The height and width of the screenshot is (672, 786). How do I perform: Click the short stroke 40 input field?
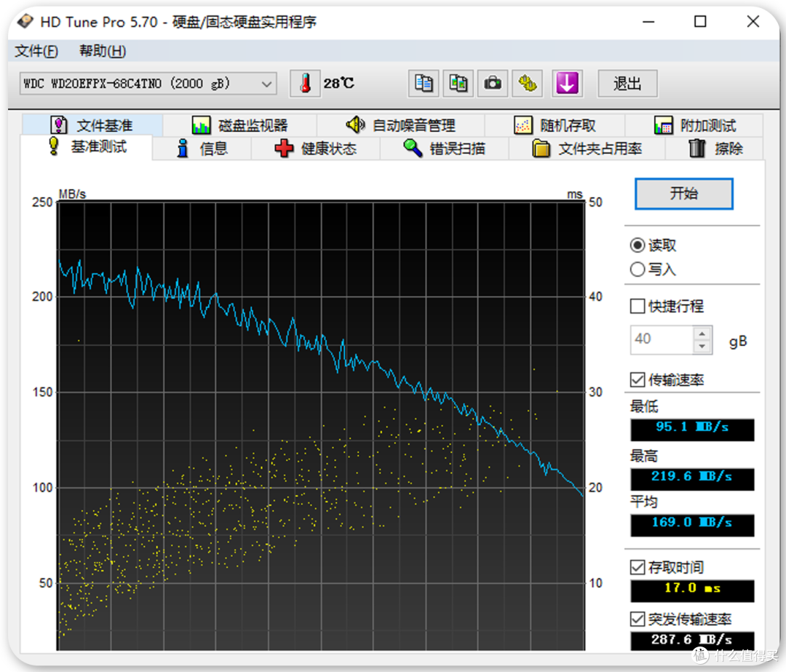coord(662,339)
